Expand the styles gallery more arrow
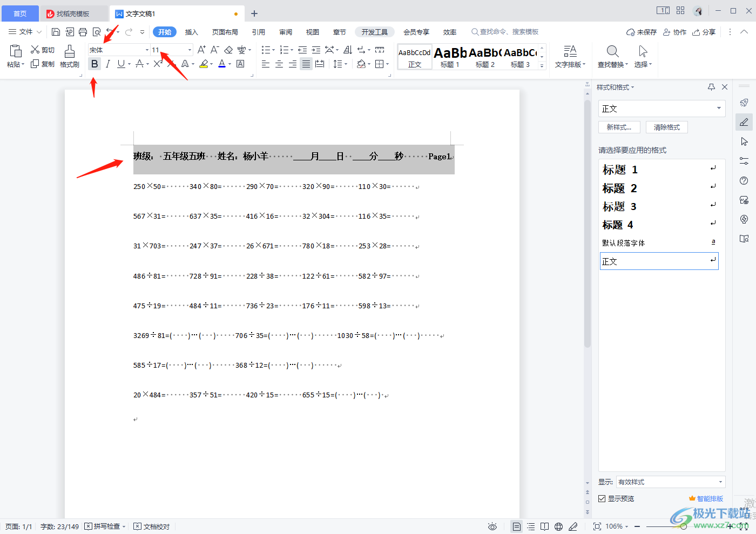This screenshot has width=756, height=534. pyautogui.click(x=542, y=65)
